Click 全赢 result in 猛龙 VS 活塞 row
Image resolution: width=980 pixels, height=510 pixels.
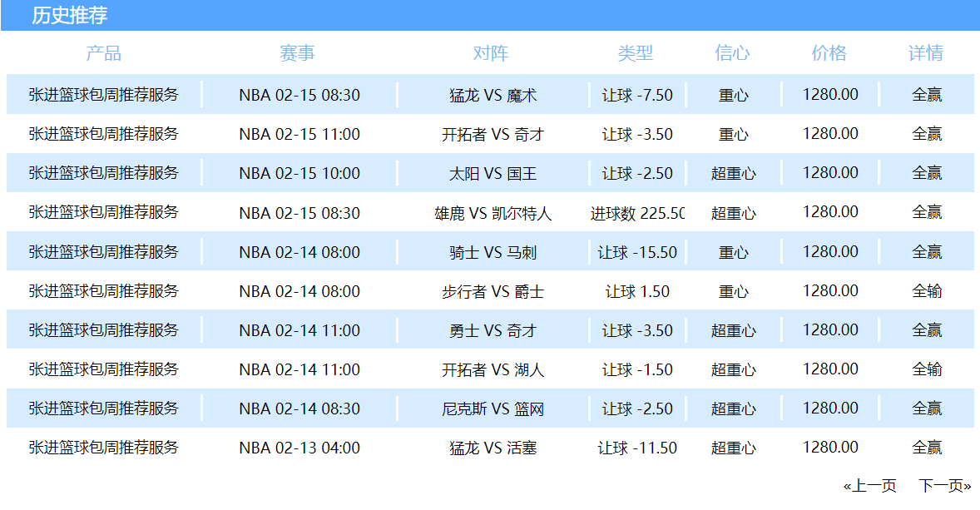927,448
